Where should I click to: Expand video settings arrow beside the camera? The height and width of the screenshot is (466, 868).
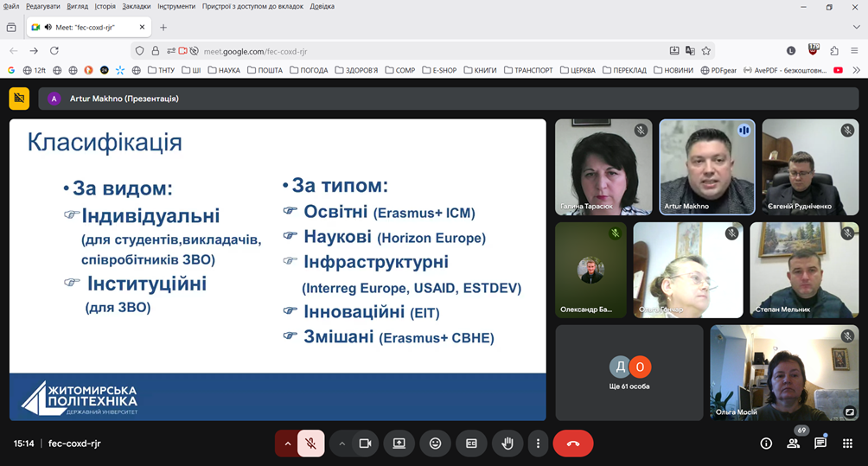[342, 444]
